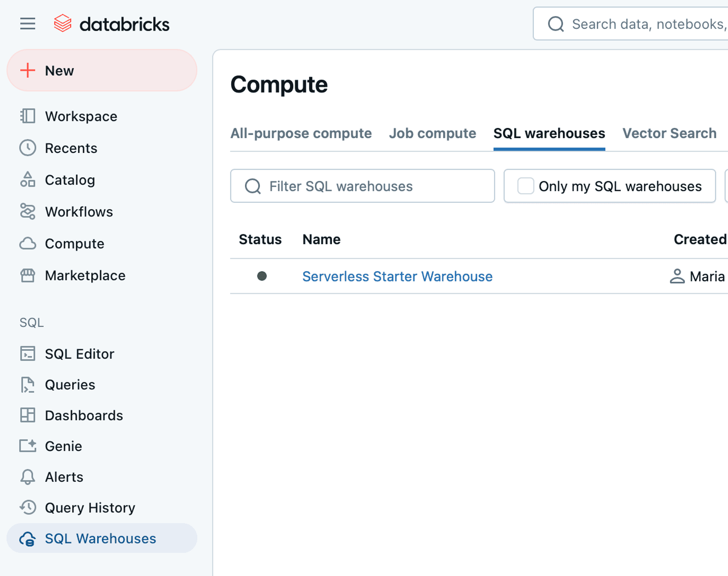This screenshot has height=576, width=728.
Task: Click the user icon beside Maria
Action: click(x=677, y=276)
